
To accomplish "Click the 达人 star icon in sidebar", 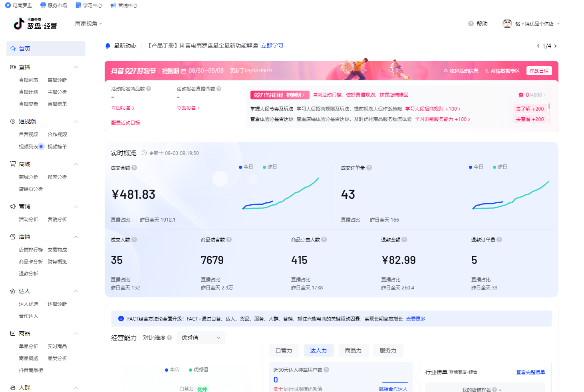I will click(13, 291).
